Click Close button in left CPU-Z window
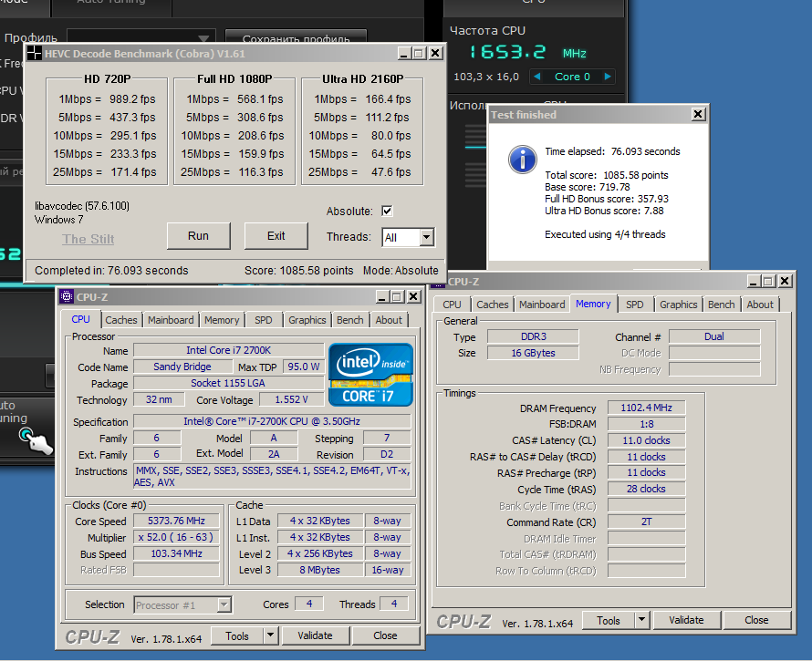The image size is (812, 661). pyautogui.click(x=385, y=635)
